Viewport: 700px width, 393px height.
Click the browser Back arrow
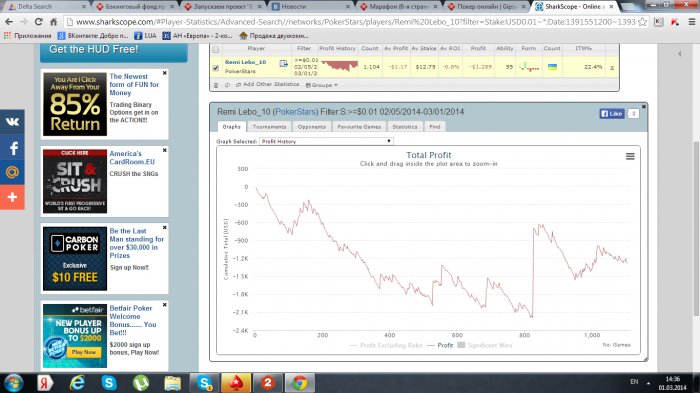tap(9, 21)
